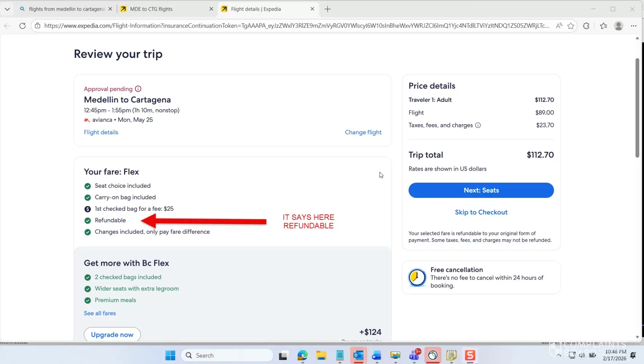The width and height of the screenshot is (644, 364).
Task: Open the browser profile avatar icon
Action: point(618,26)
